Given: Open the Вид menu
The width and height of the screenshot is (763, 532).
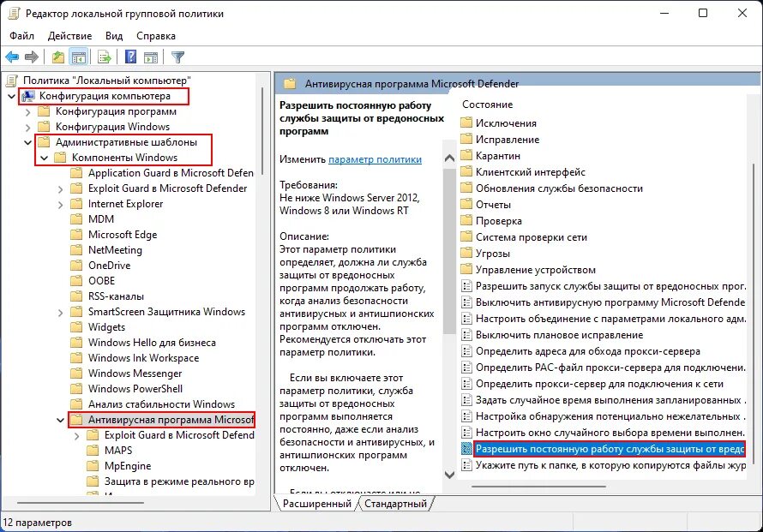Looking at the screenshot, I should (x=114, y=36).
